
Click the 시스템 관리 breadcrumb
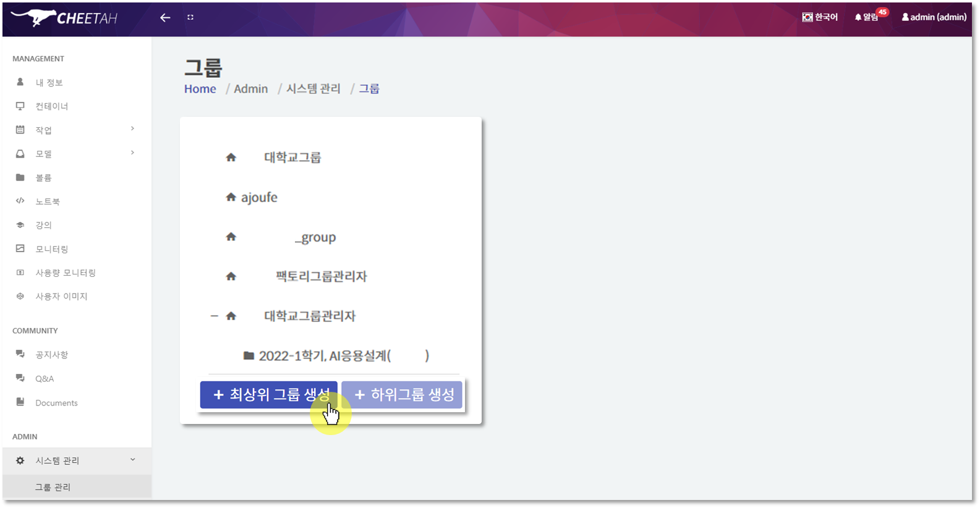[313, 89]
